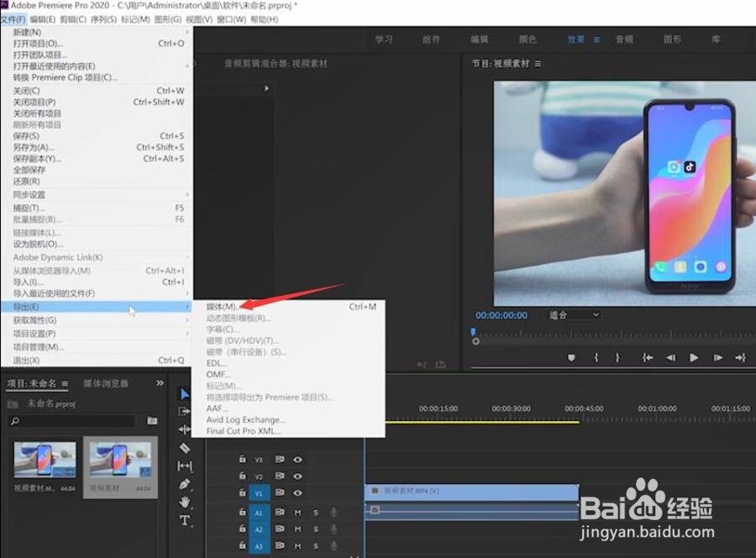
Task: Click the Add Marker button in Program monitor
Action: pos(571,358)
